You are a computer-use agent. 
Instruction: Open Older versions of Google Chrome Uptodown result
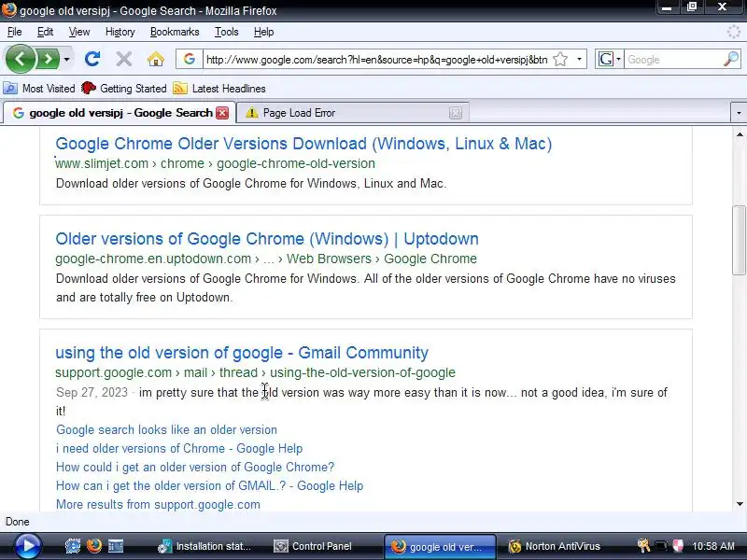pyautogui.click(x=267, y=239)
